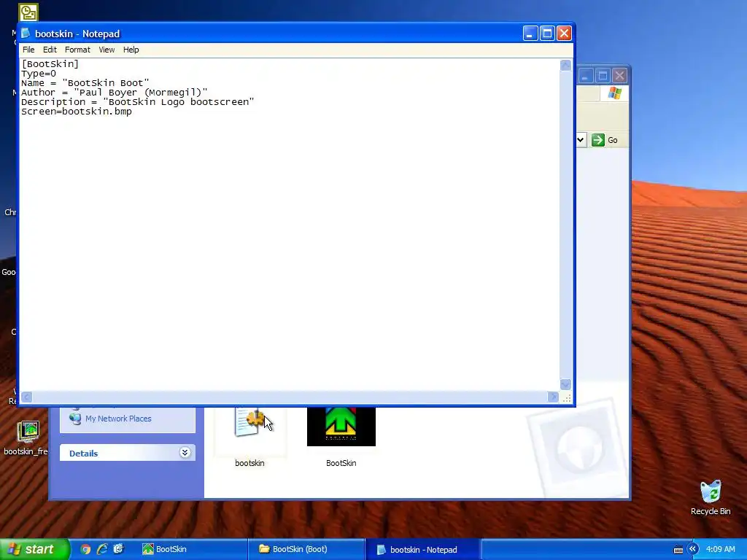Click the Notepad title bar document icon
This screenshot has width=747, height=560.
click(26, 34)
